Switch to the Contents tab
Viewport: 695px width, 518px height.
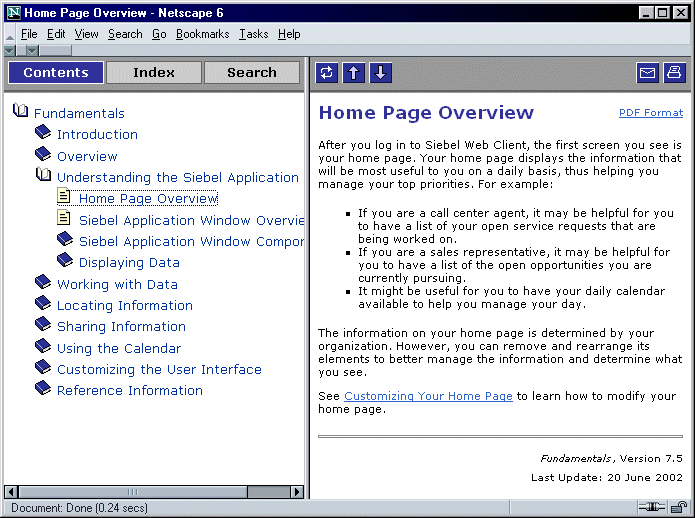56,73
